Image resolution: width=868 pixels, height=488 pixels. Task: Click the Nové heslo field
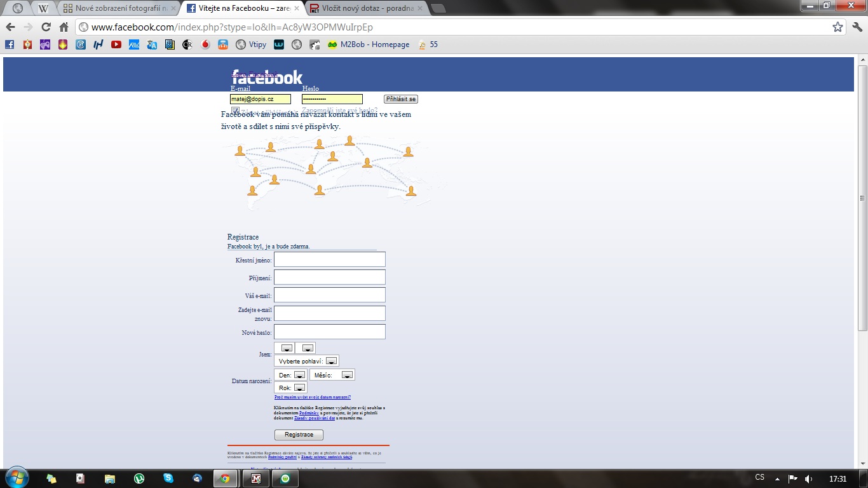tap(330, 332)
